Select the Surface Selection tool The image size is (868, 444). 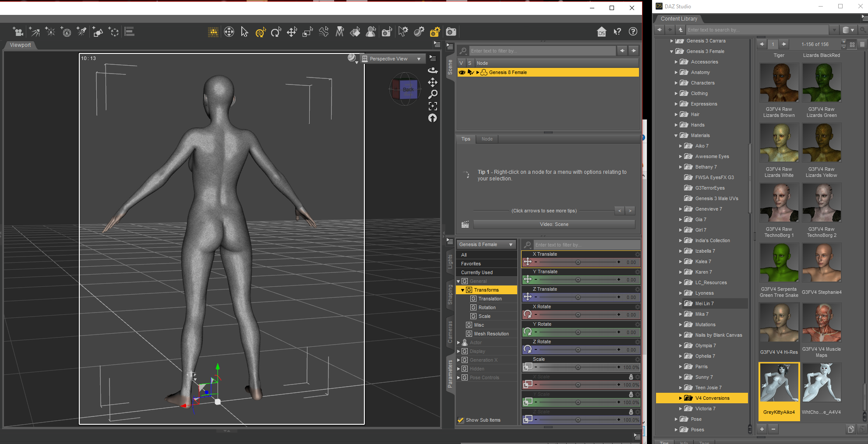(355, 32)
